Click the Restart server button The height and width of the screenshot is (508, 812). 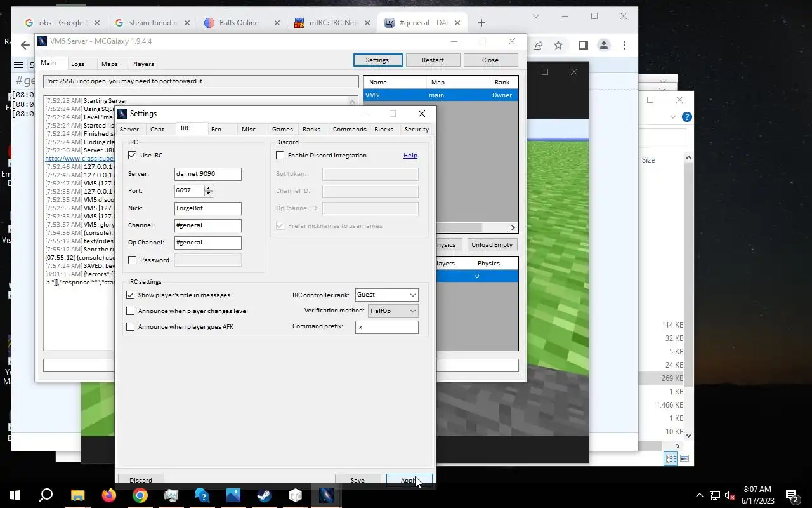click(433, 60)
